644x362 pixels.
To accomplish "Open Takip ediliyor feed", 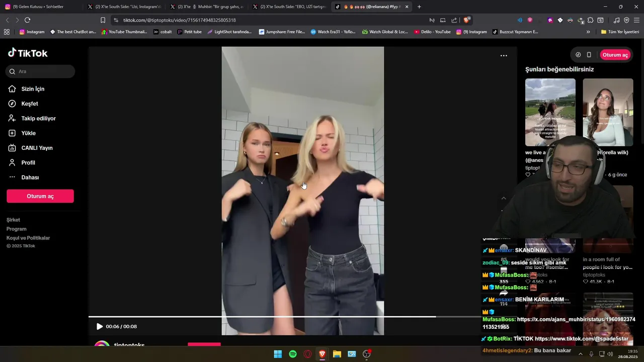I will pos(32,119).
